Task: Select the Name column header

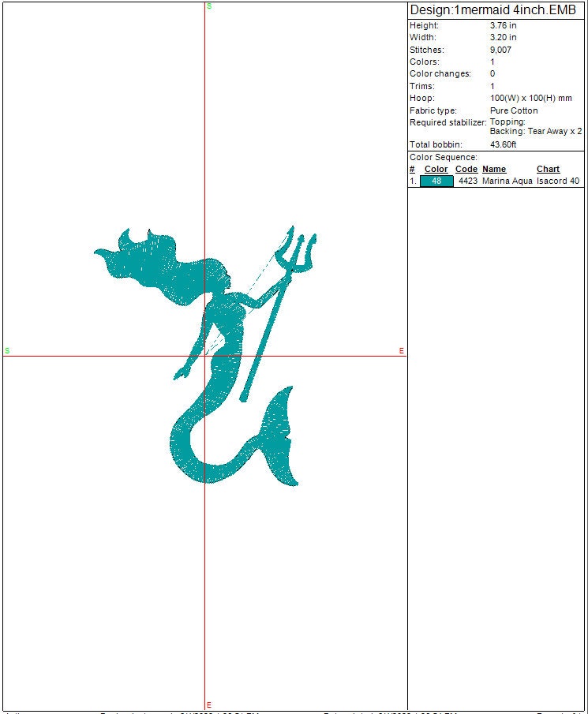Action: pos(494,170)
